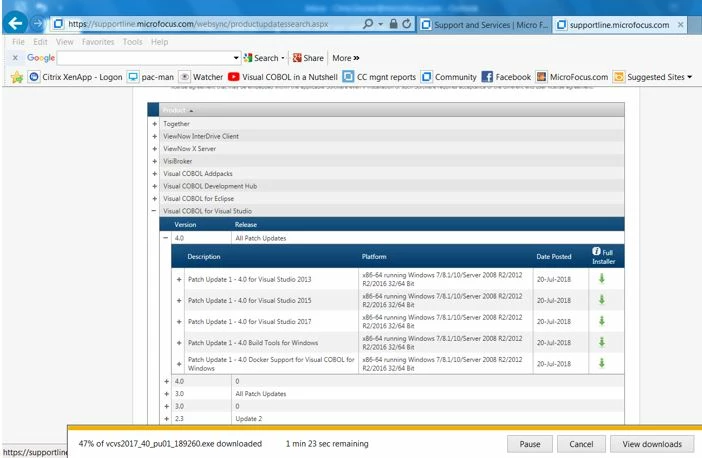Screen dimensions: 702x458
Task: Collapse Visual COBOL for Visual Studio row
Action: coord(154,211)
